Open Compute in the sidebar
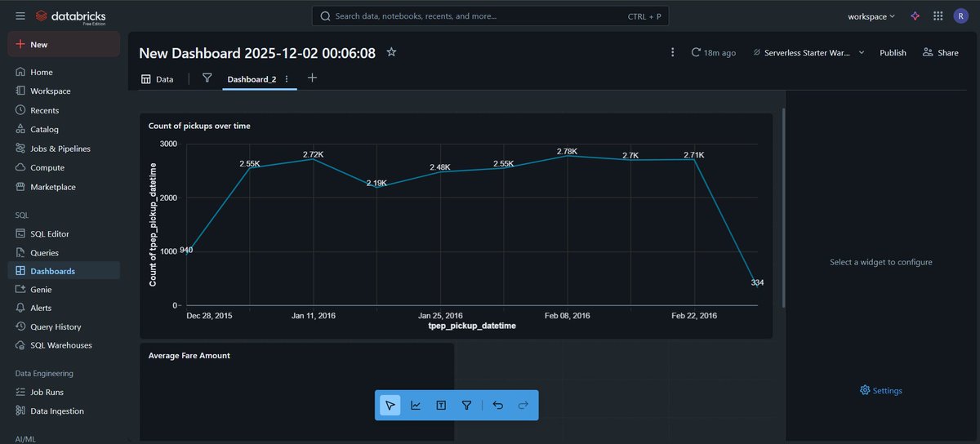Image resolution: width=980 pixels, height=444 pixels. [64, 167]
